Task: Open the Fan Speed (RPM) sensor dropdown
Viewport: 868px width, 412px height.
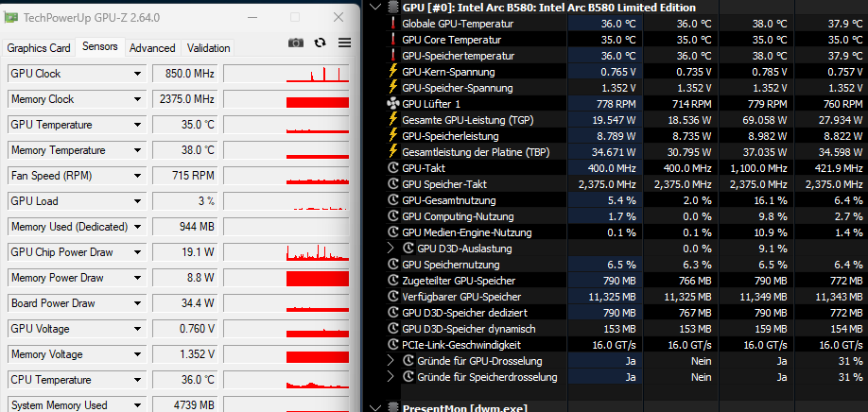Action: tap(137, 176)
